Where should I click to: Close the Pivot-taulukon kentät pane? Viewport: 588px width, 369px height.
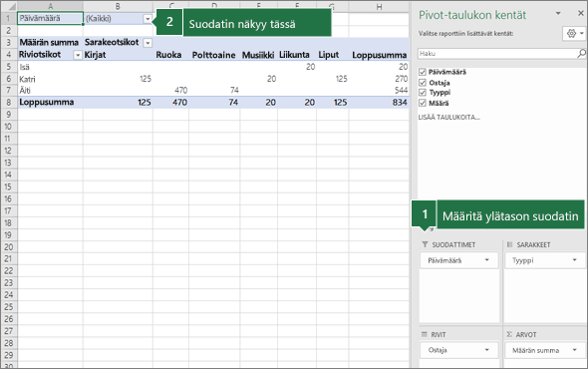click(580, 13)
